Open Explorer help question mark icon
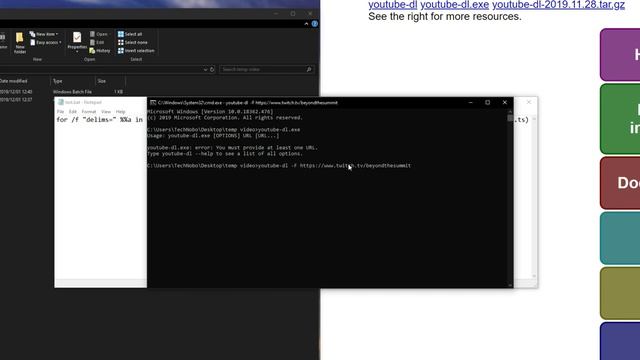Image resolution: width=640 pixels, height=360 pixels. coord(315,24)
